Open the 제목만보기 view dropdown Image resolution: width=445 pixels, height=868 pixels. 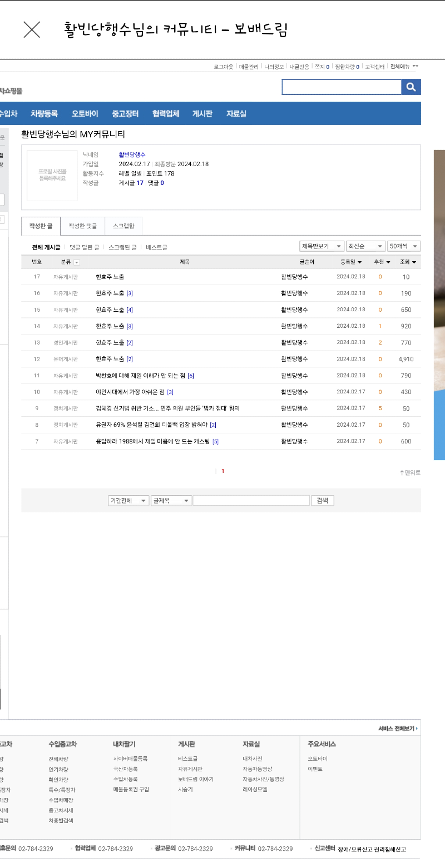coord(322,246)
